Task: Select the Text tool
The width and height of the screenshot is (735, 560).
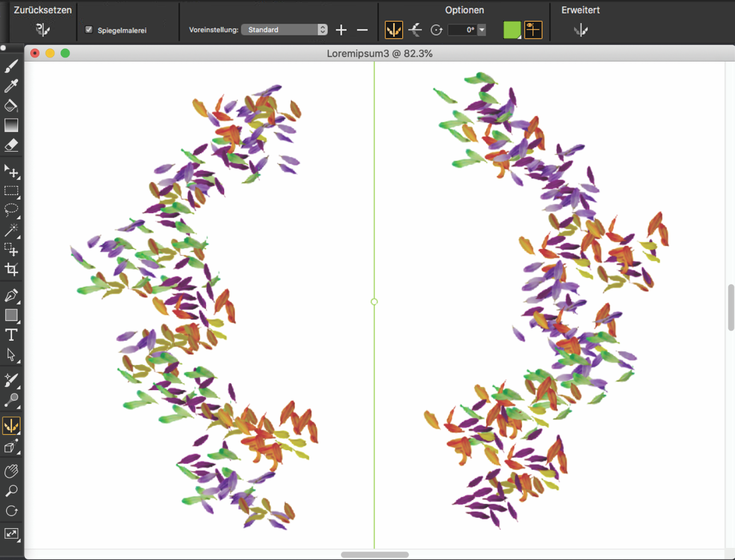Action: pyautogui.click(x=11, y=335)
